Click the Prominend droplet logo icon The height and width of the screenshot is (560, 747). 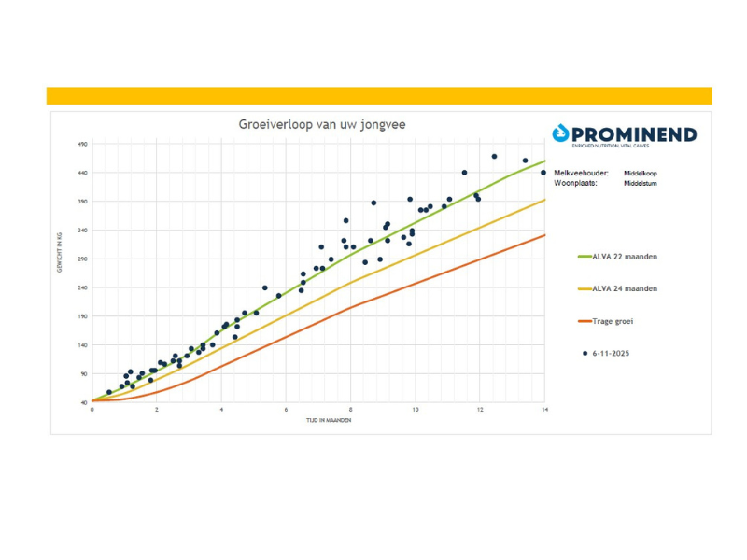pyautogui.click(x=560, y=134)
